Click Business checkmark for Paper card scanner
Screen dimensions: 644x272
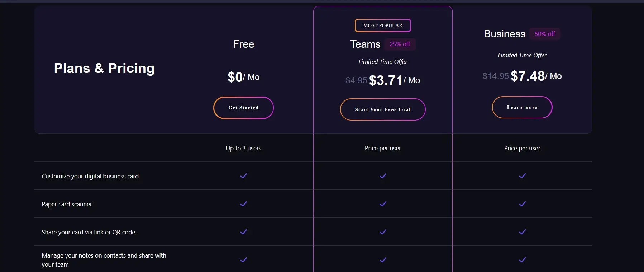[x=522, y=204]
